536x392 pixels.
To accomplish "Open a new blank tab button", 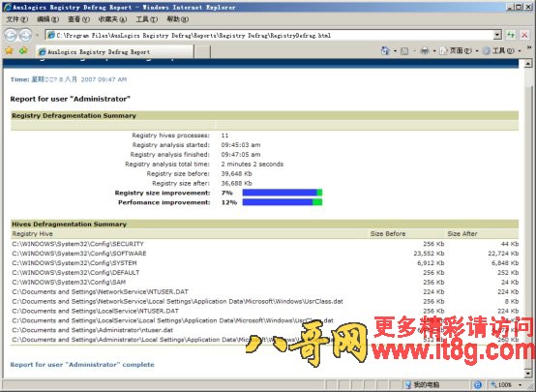I will [202, 51].
